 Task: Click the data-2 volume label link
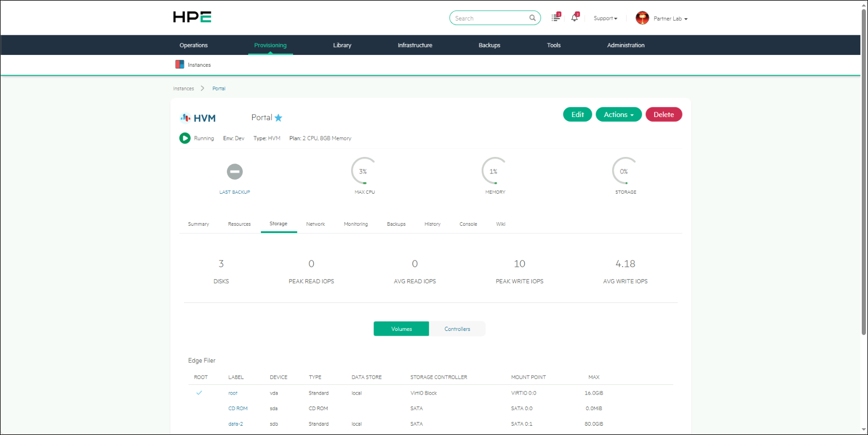point(236,424)
